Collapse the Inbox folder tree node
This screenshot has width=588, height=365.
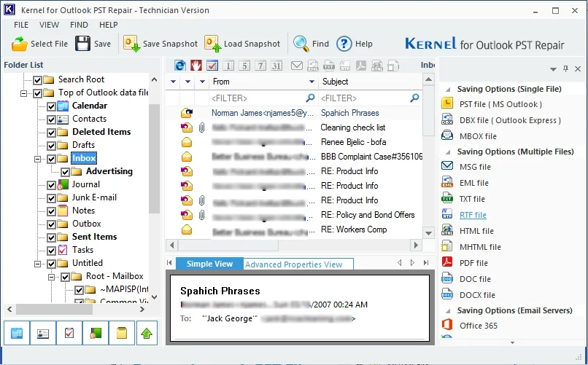click(38, 158)
